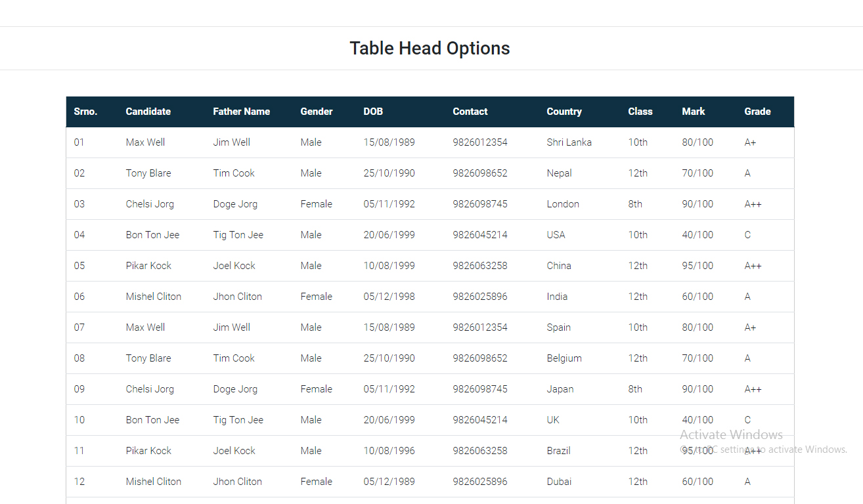Click the Candidate column header
This screenshot has height=504, width=863.
[148, 112]
